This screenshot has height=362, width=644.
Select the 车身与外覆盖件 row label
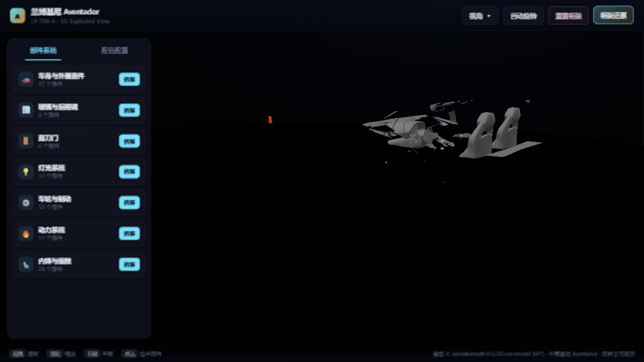point(61,76)
